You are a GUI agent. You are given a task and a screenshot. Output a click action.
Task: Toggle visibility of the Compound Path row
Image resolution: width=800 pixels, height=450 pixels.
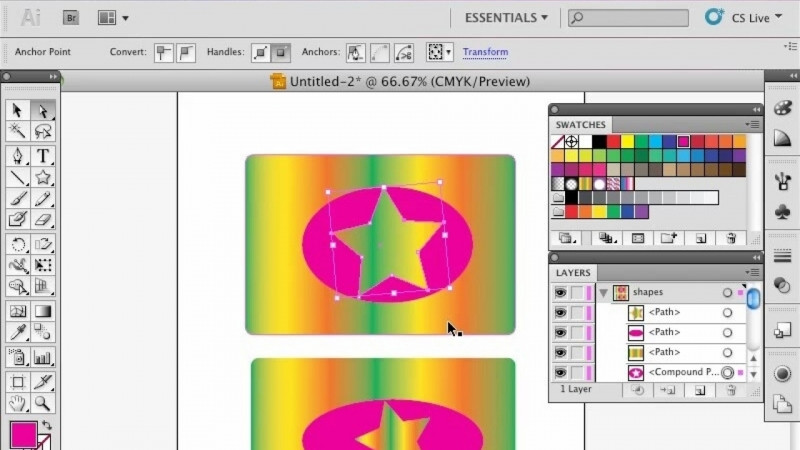pos(560,372)
